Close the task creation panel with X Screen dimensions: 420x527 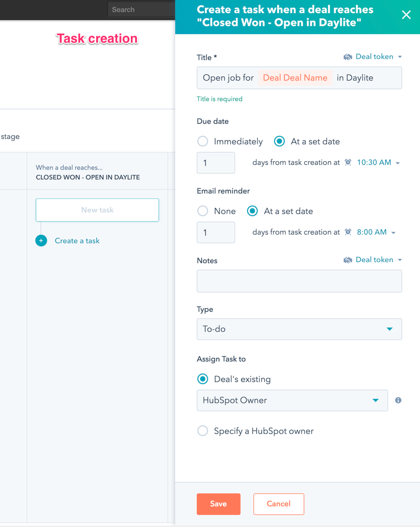click(x=406, y=15)
